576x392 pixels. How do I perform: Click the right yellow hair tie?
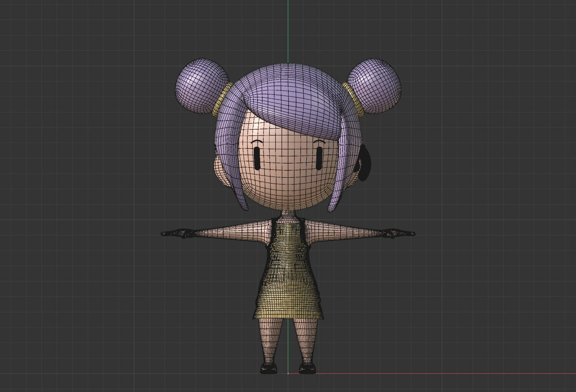pyautogui.click(x=354, y=99)
